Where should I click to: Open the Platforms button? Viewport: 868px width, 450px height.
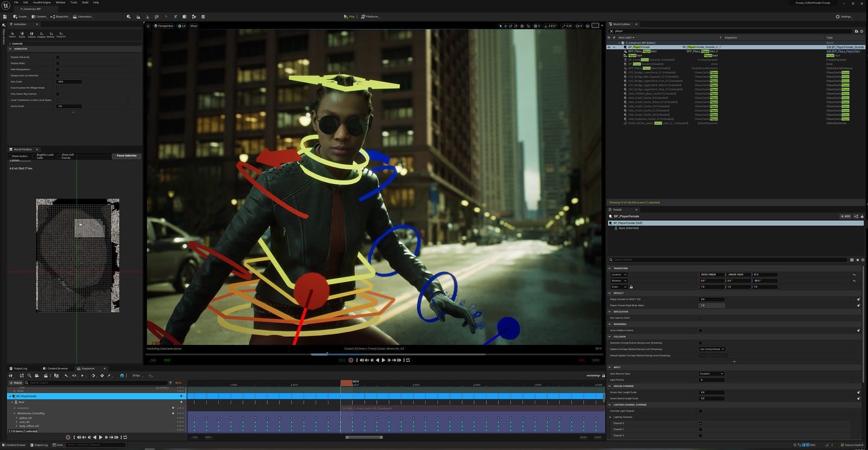pos(370,17)
